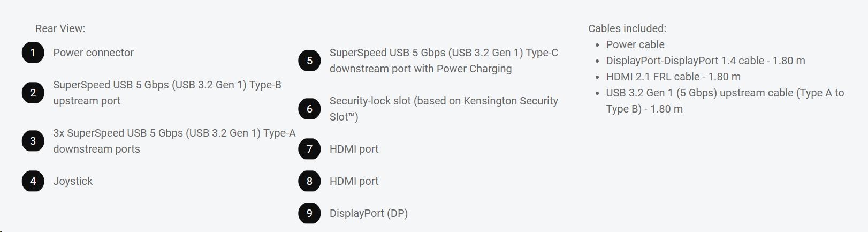Click the number 4 Joystick badge
The image size is (868, 232).
33,181
